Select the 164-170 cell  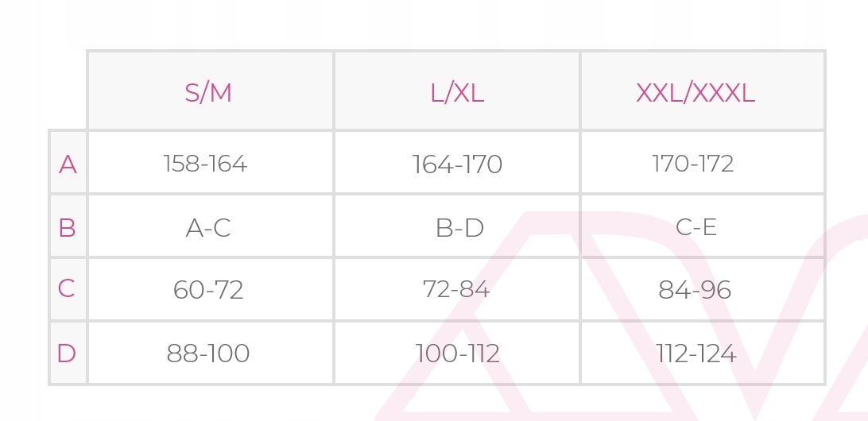pyautogui.click(x=457, y=164)
